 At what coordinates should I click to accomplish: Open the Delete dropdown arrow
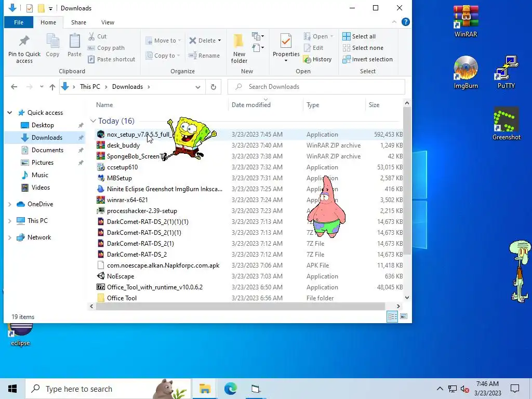tap(220, 41)
